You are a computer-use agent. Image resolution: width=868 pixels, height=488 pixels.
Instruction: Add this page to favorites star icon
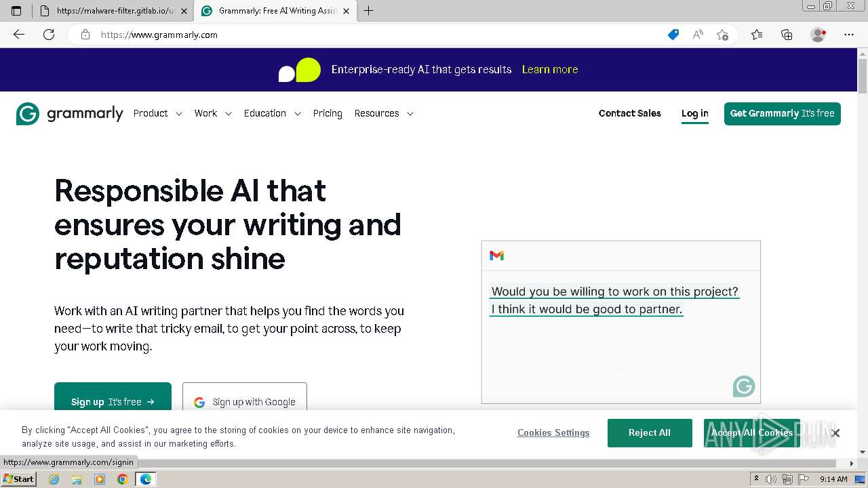coord(722,35)
